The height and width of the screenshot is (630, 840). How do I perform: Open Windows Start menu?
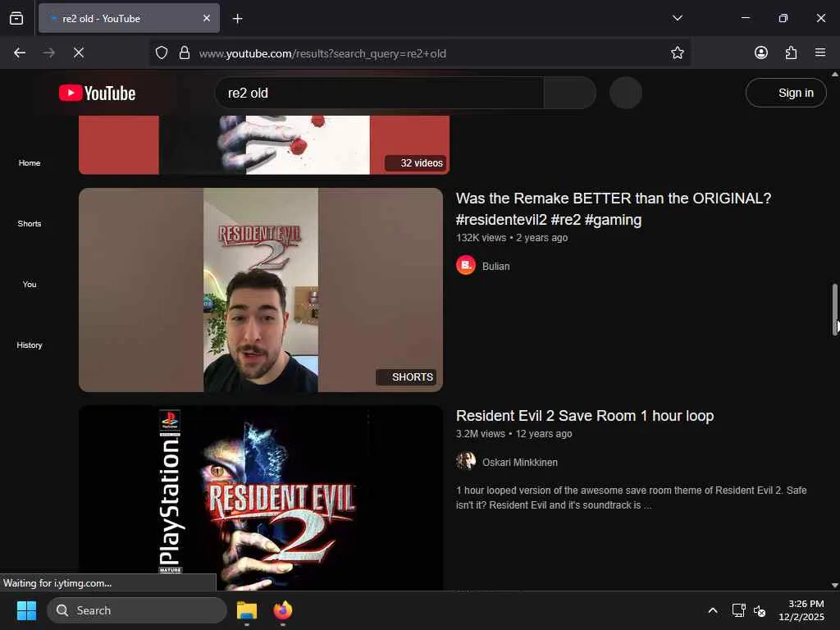click(26, 610)
